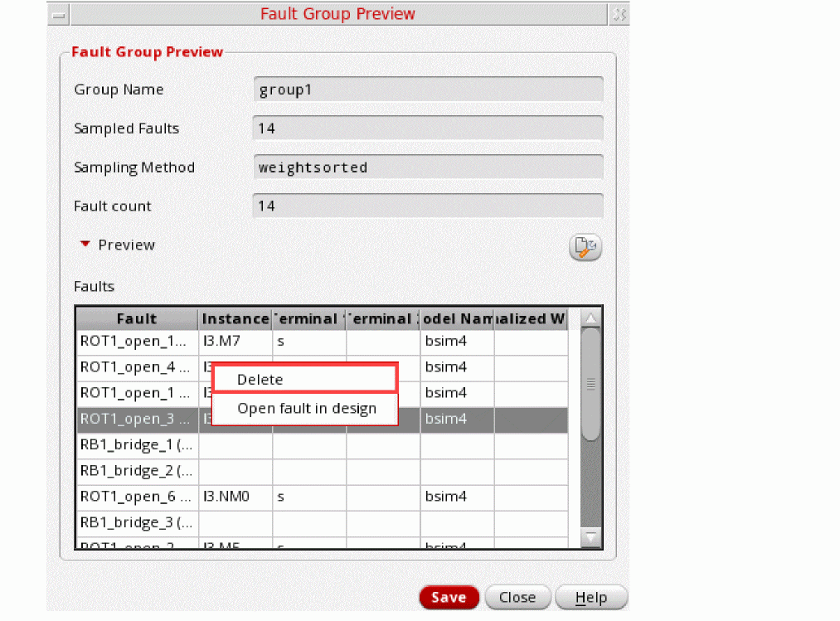The height and width of the screenshot is (621, 840).
Task: Click the Model Name column header
Action: click(457, 319)
